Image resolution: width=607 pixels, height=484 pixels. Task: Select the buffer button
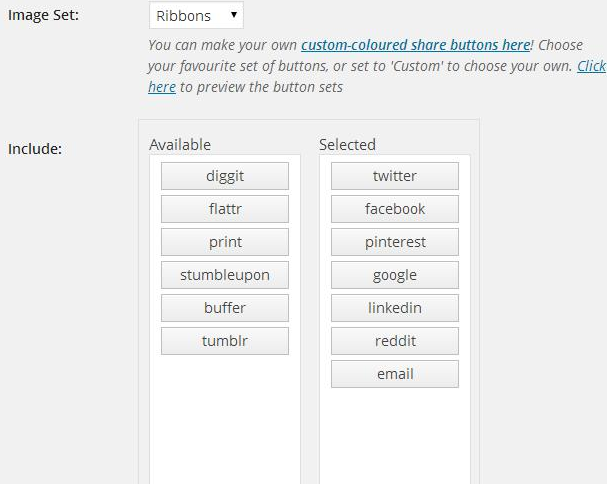[x=225, y=308]
